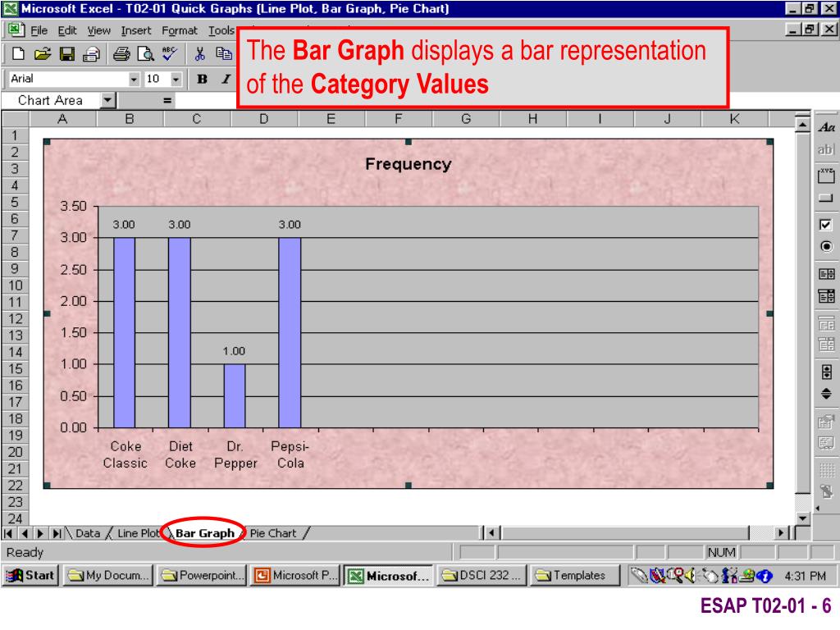Click vertical scrollbar up arrow
This screenshot has width=840, height=630.
pos(802,126)
